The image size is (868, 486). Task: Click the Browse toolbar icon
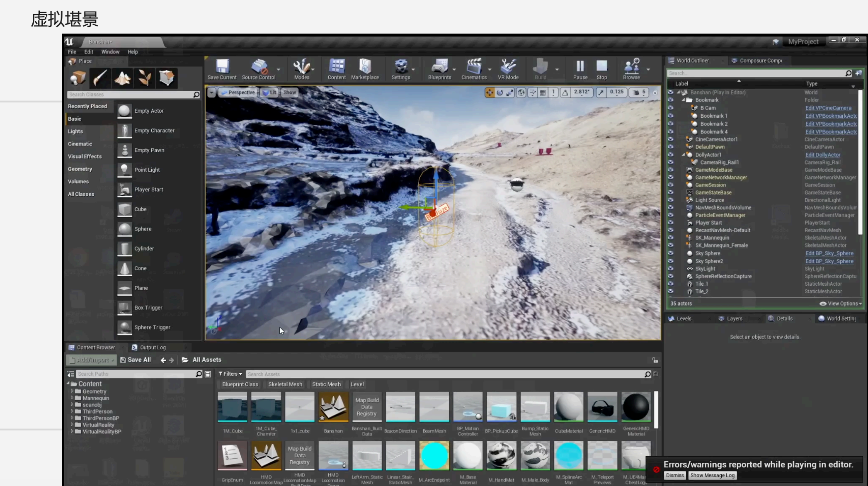click(631, 69)
